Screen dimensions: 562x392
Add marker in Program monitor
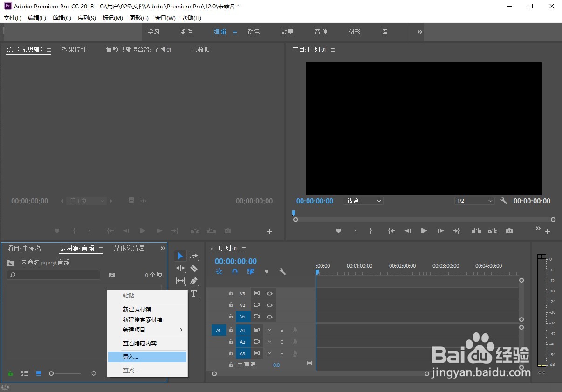point(339,230)
